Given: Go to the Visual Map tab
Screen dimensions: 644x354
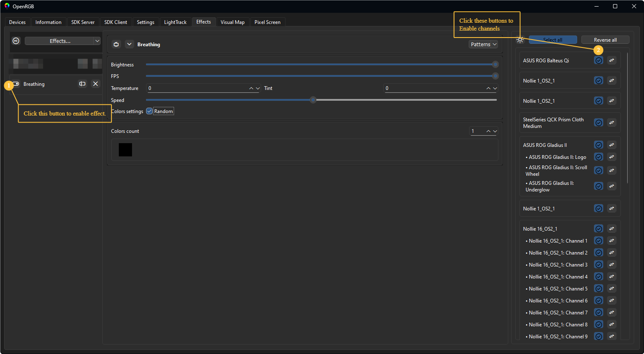Looking at the screenshot, I should point(233,22).
